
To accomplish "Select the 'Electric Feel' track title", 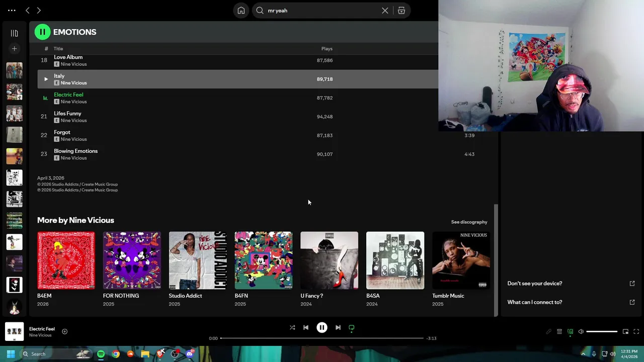I will [x=68, y=95].
